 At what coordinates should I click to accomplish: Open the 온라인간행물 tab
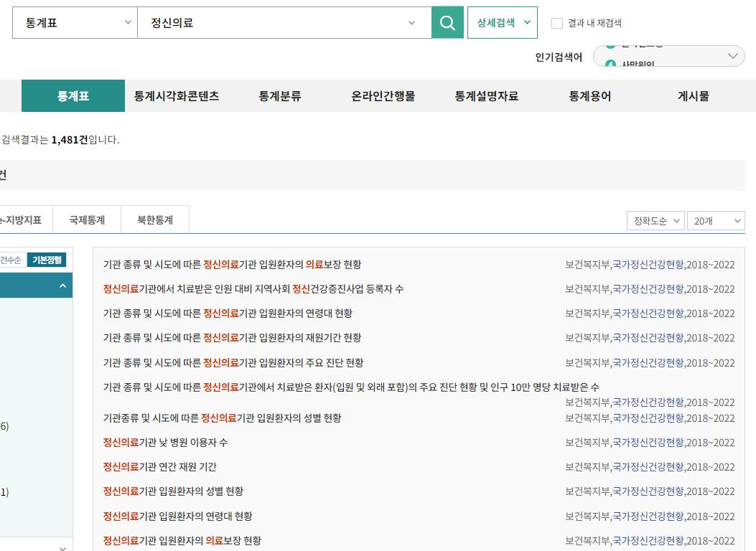pos(383,96)
